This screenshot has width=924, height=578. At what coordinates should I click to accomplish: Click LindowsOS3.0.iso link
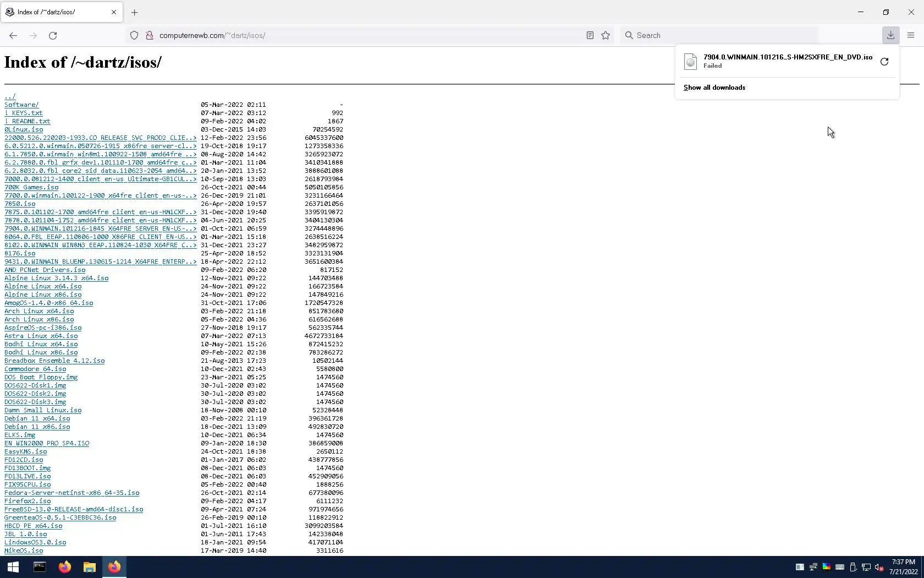pos(35,542)
